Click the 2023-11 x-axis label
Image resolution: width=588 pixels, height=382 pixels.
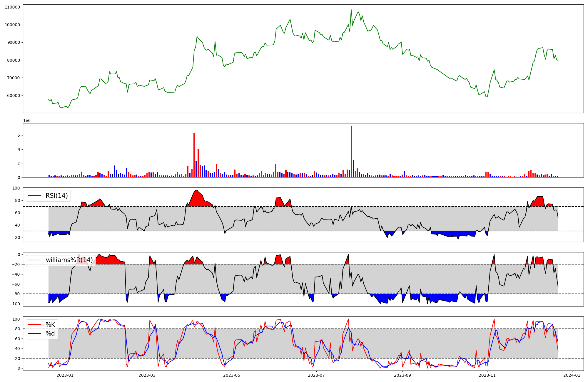[x=487, y=375]
